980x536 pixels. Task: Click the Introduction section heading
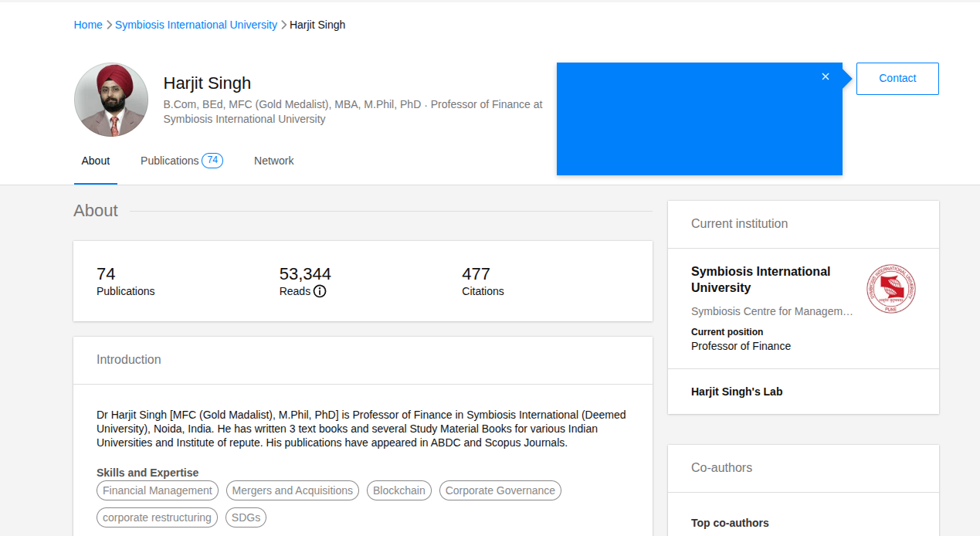coord(129,360)
